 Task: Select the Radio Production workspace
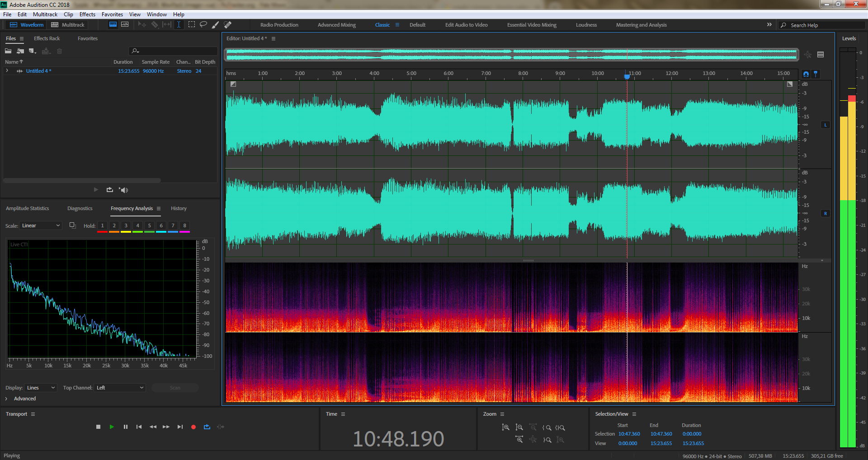point(279,25)
